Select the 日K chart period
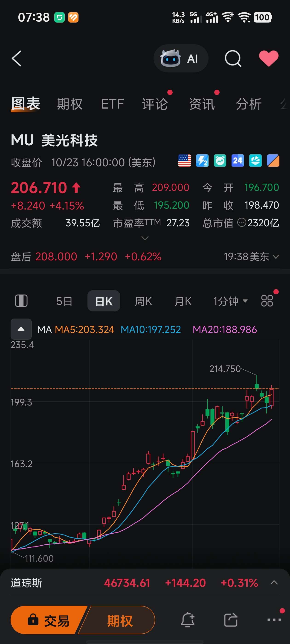The height and width of the screenshot is (644, 290). point(104,301)
